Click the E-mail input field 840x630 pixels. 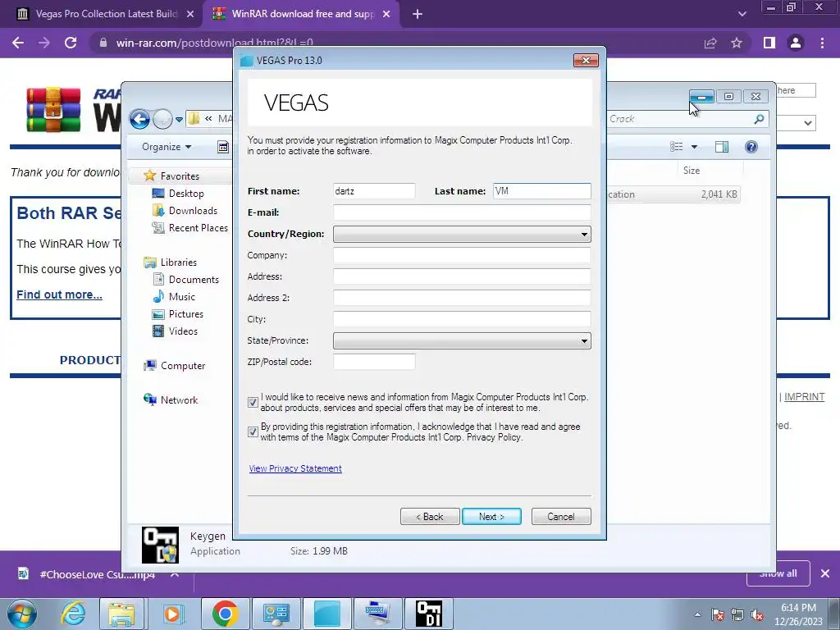coord(462,212)
